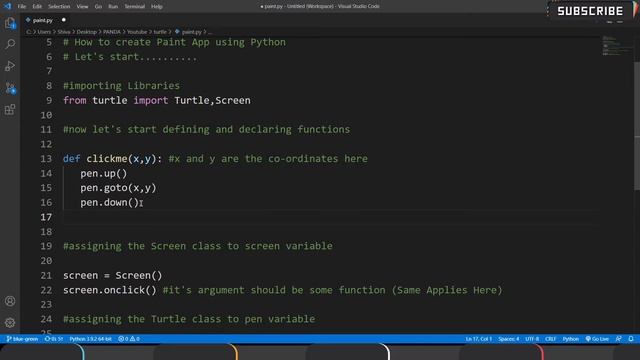640x360 pixels.
Task: Click 'pen.up()' on line 14
Action: [x=104, y=173]
